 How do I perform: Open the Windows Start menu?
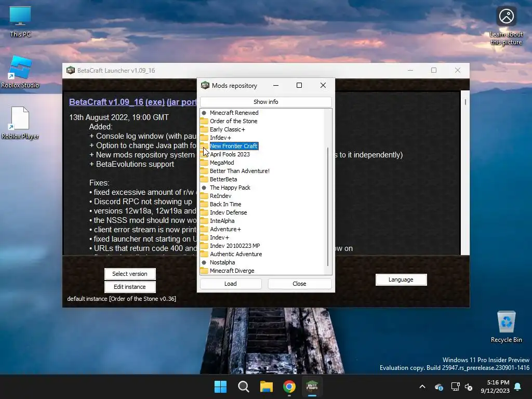[x=220, y=387]
